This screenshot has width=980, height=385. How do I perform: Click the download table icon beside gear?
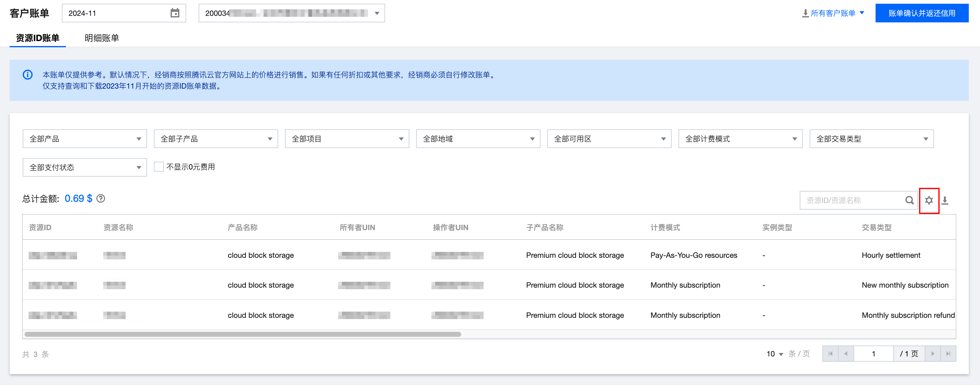[x=945, y=200]
